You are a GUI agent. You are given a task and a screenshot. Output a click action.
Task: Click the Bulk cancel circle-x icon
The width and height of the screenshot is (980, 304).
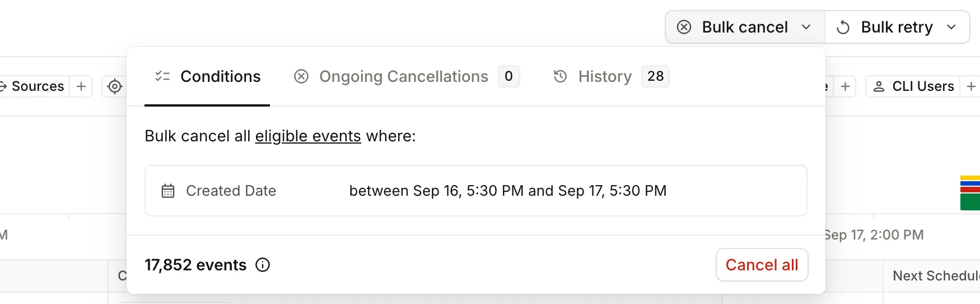tap(684, 27)
